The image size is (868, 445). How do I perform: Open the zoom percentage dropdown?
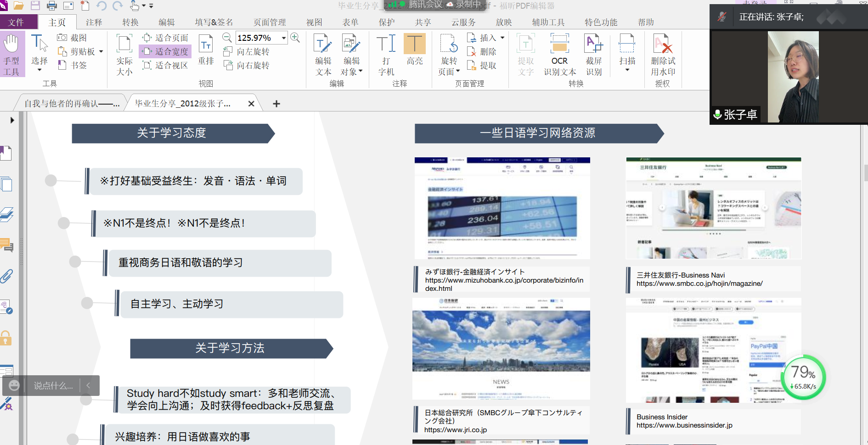tap(284, 38)
